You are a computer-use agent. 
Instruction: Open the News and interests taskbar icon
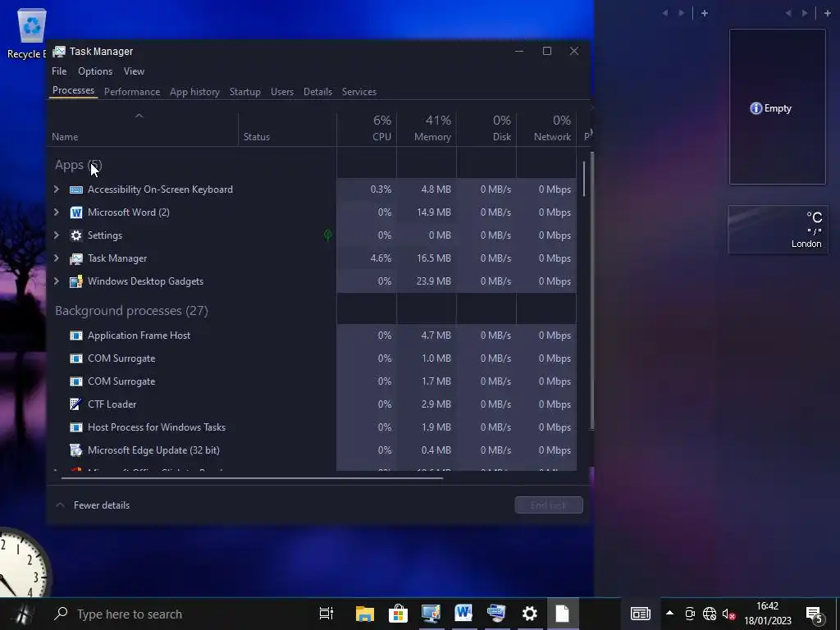tap(640, 614)
